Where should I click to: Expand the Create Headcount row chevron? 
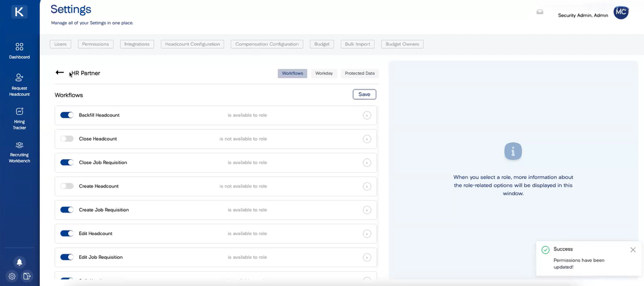click(367, 187)
